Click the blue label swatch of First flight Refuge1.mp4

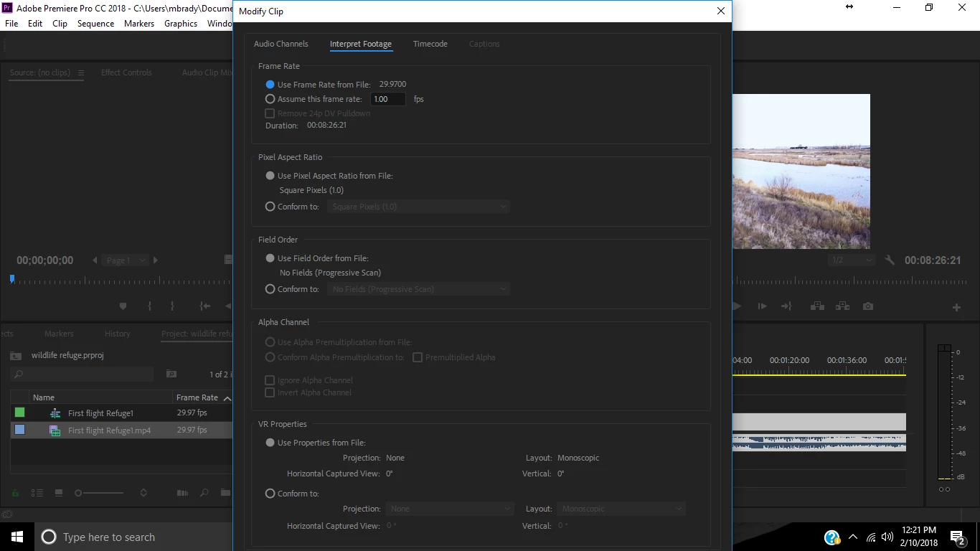(20, 430)
